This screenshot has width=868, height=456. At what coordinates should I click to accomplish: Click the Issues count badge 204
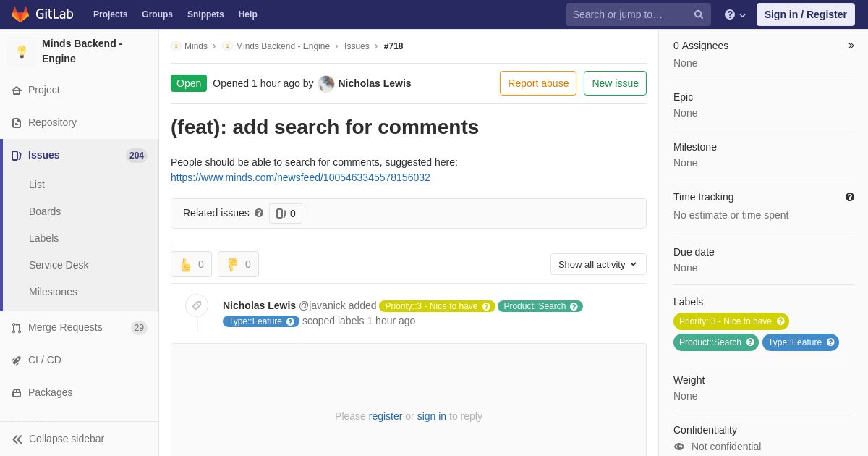(137, 156)
